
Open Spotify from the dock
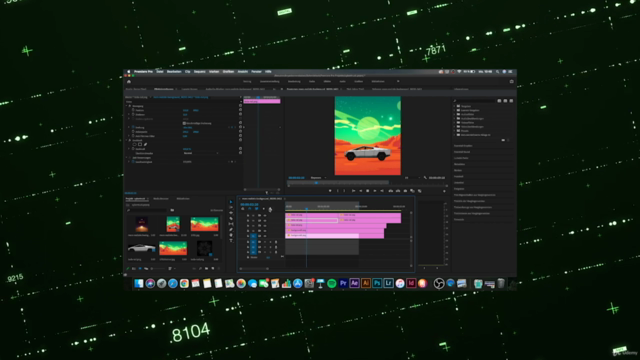click(331, 283)
